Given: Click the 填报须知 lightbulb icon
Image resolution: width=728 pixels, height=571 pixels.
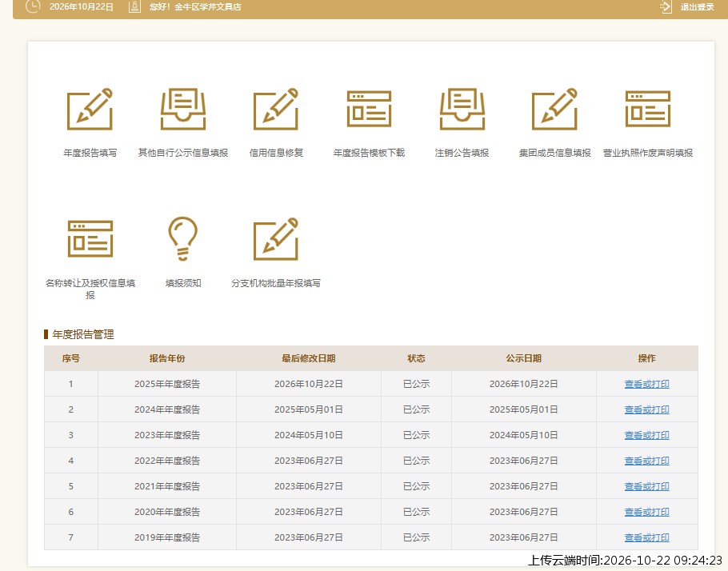Looking at the screenshot, I should click(x=183, y=238).
